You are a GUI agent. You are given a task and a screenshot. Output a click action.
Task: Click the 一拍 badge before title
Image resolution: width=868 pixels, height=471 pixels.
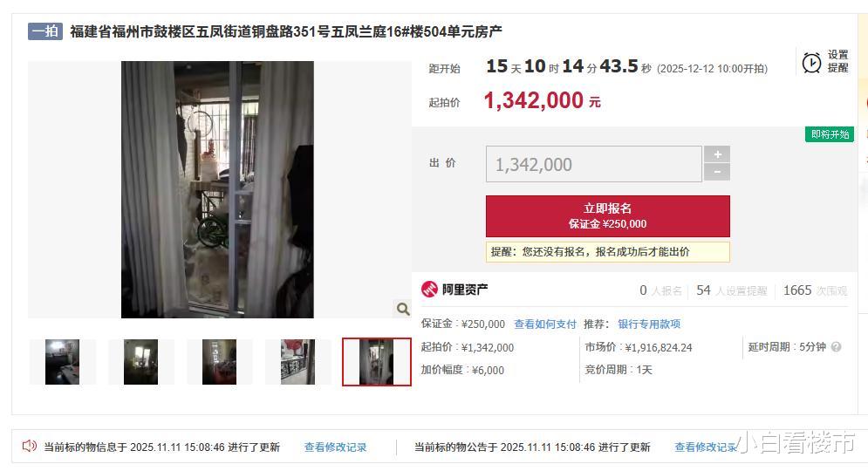[x=45, y=31]
